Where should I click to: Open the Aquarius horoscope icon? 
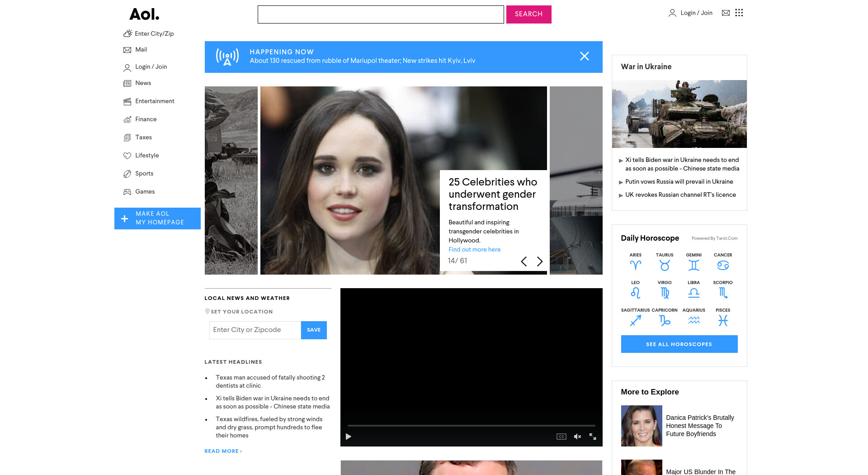(x=694, y=321)
